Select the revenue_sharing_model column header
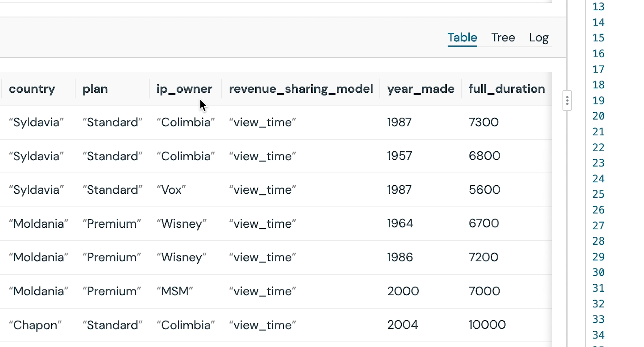 (301, 89)
